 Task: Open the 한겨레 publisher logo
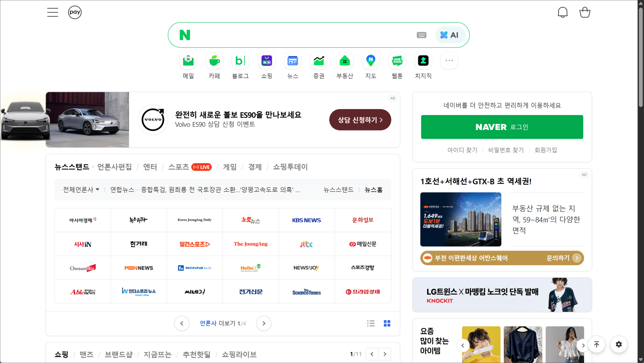pos(139,244)
